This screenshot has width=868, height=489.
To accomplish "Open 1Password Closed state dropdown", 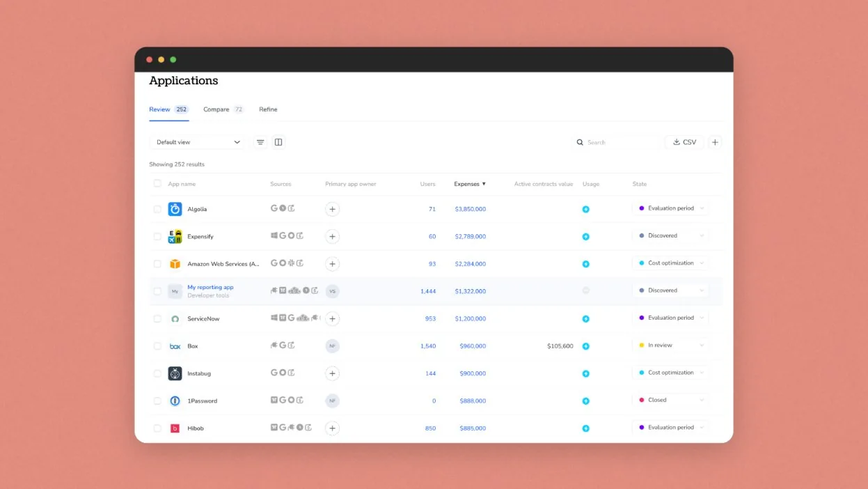I will (671, 400).
